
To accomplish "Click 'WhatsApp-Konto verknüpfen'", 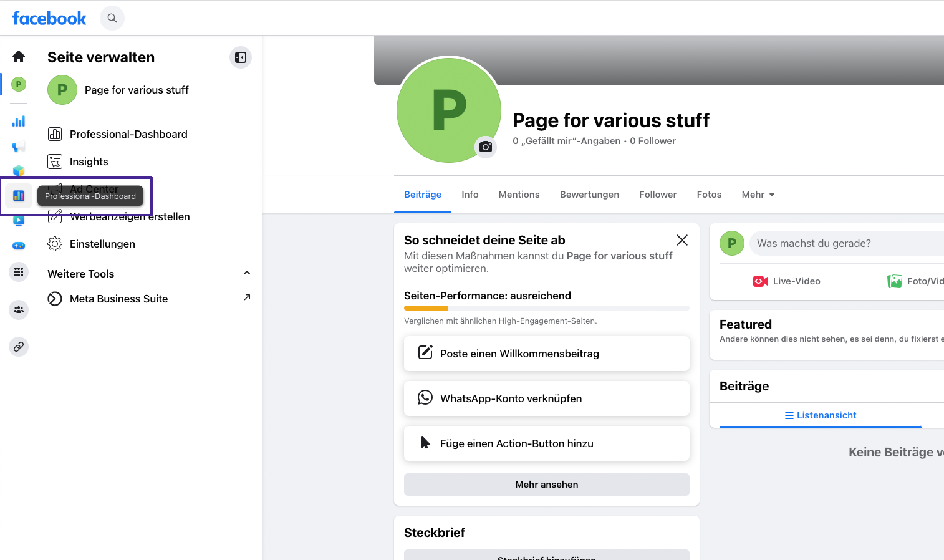I will tap(547, 398).
